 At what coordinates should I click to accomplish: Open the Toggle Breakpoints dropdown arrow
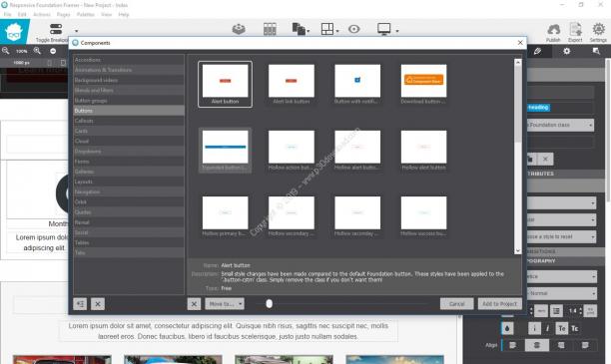coord(76,31)
